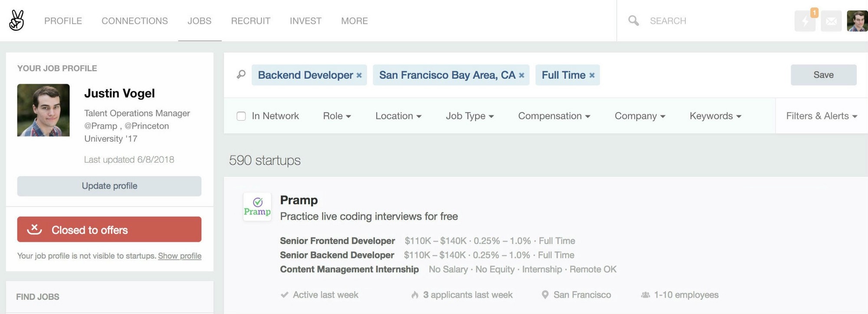Open the messages envelope icon
Screen dimensions: 868x314
coord(831,21)
